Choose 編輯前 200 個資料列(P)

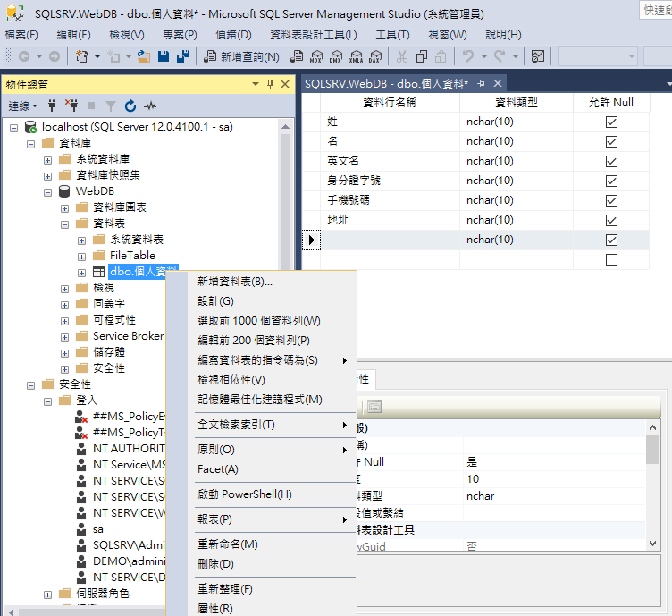tap(272, 341)
